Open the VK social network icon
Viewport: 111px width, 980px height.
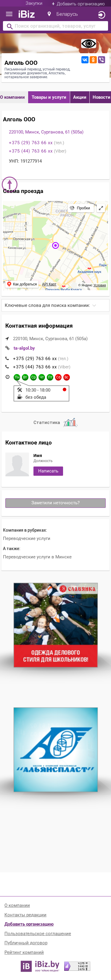(85, 60)
